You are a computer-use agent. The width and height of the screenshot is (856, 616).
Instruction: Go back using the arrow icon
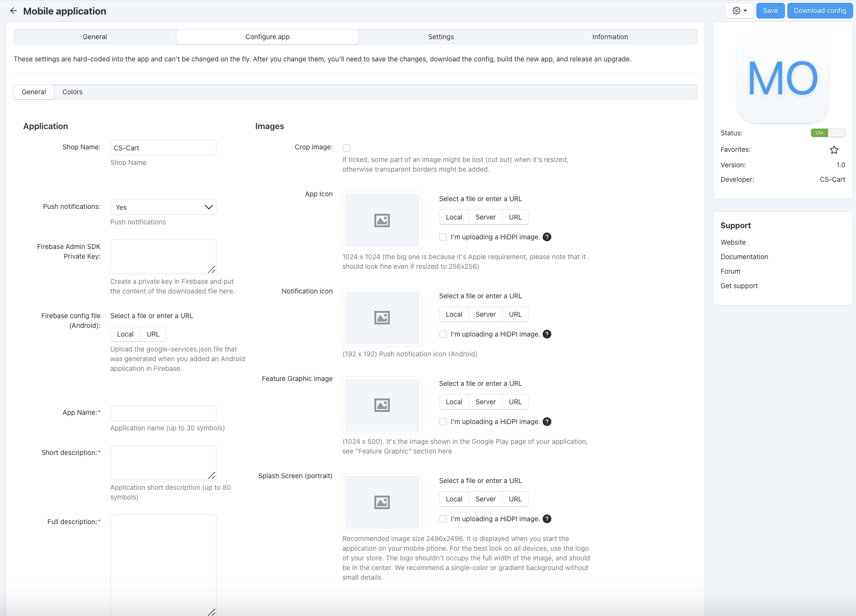14,11
